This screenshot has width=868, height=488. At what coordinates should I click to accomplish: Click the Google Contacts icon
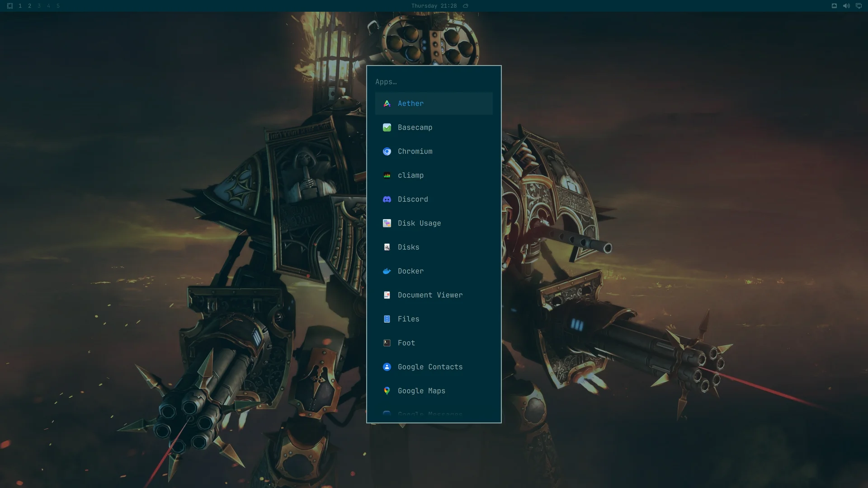pyautogui.click(x=387, y=367)
